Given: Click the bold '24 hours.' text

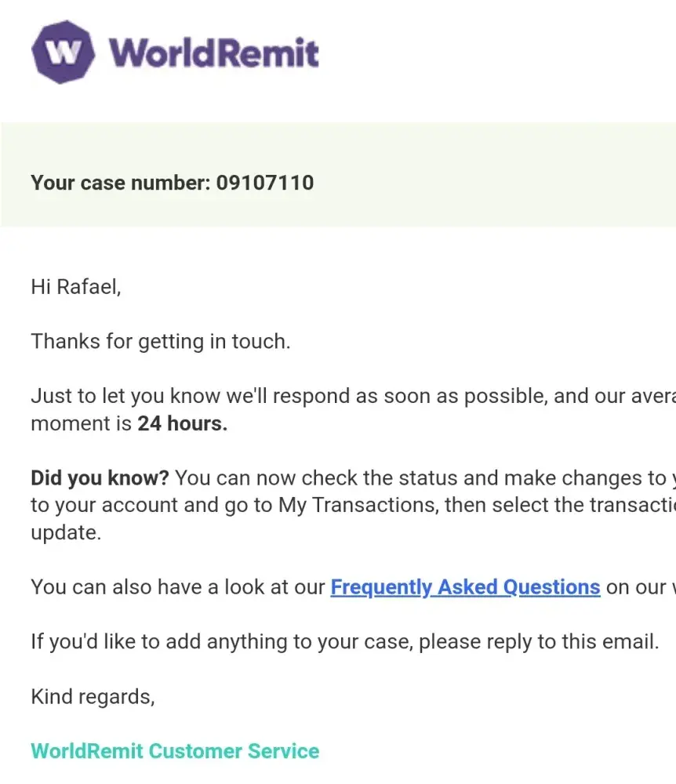Looking at the screenshot, I should 182,424.
